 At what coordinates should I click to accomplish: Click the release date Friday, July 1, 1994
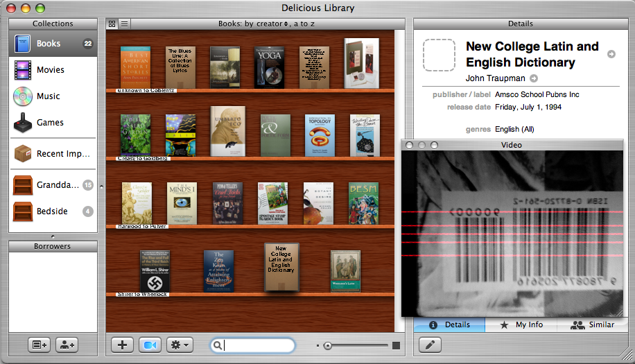pos(528,107)
